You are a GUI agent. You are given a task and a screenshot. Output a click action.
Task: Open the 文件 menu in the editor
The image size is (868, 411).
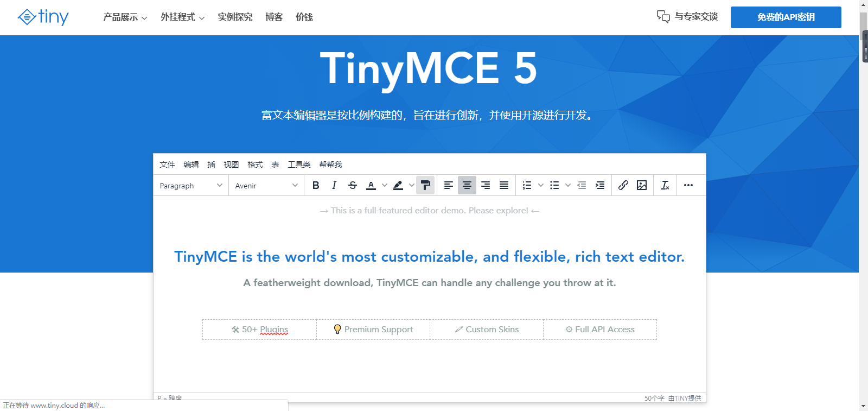[167, 165]
